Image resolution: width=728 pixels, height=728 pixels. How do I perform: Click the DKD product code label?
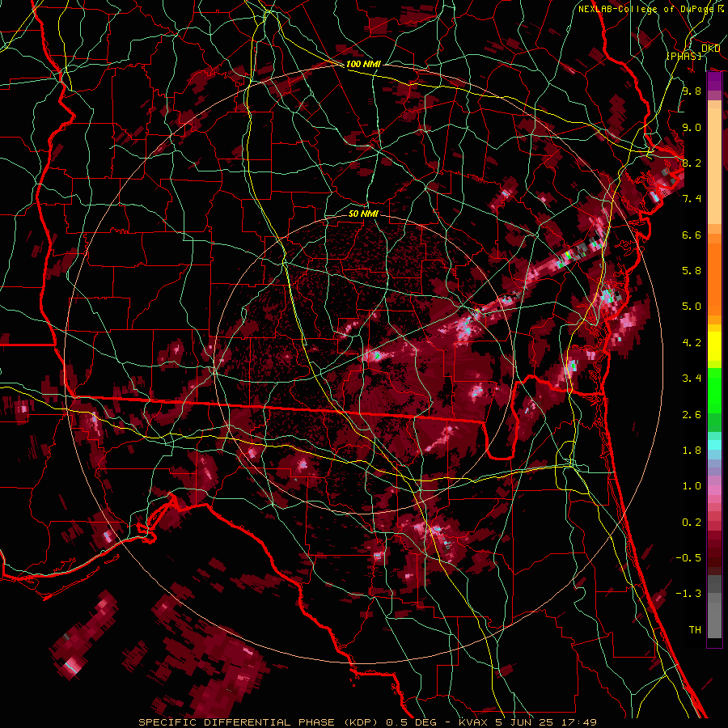[710, 49]
